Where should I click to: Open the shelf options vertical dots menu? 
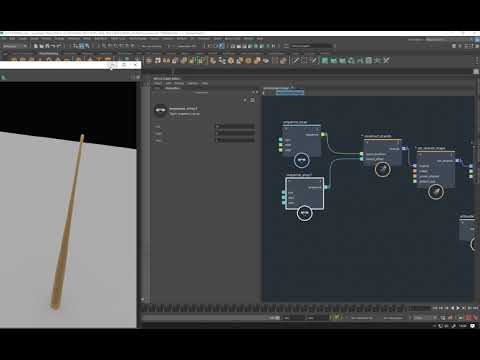(477, 60)
